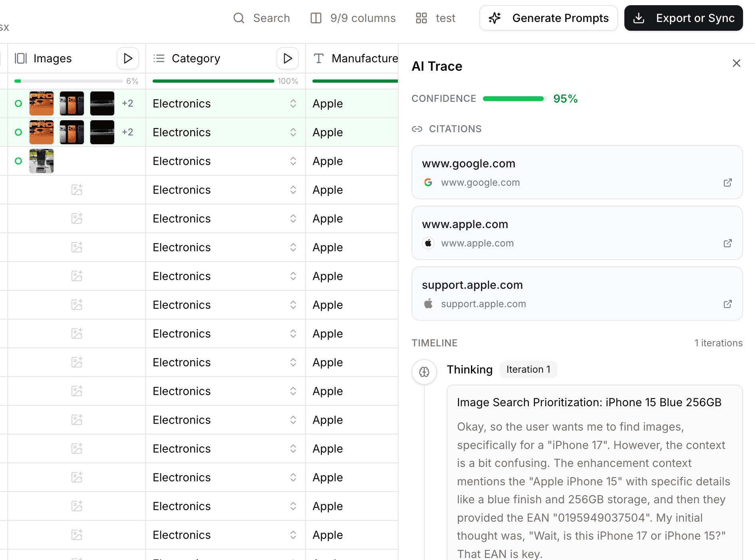This screenshot has width=755, height=560.
Task: Open the orange PRO thumbnail in the first row
Action: click(x=42, y=103)
